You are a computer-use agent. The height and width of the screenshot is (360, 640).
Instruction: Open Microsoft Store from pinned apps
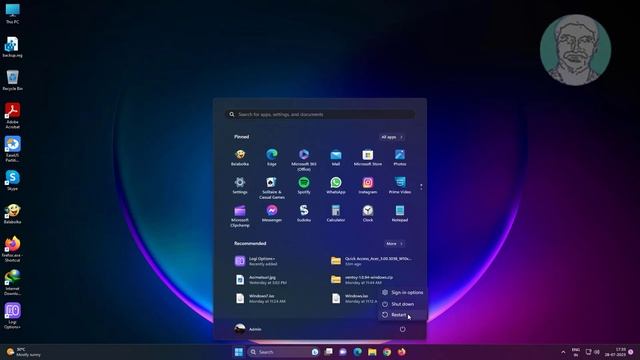click(x=368, y=158)
